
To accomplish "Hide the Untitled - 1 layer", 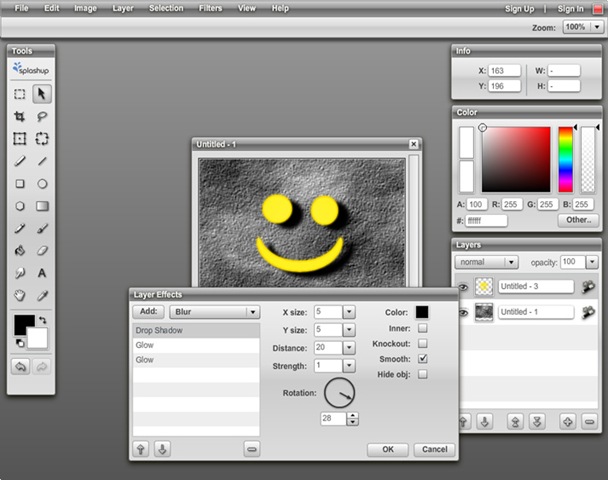I will click(x=462, y=312).
